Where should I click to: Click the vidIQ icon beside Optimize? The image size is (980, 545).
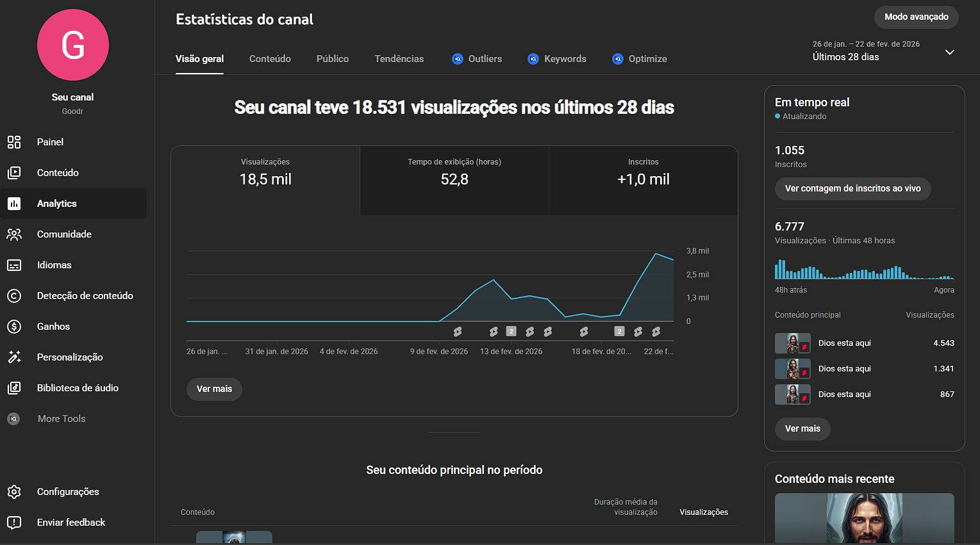tap(618, 59)
